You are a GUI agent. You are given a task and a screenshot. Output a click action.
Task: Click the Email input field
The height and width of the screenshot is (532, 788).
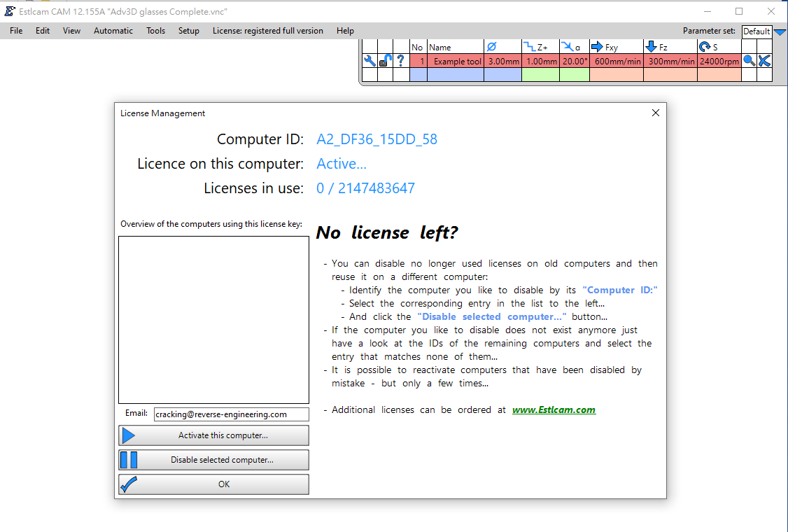click(231, 414)
